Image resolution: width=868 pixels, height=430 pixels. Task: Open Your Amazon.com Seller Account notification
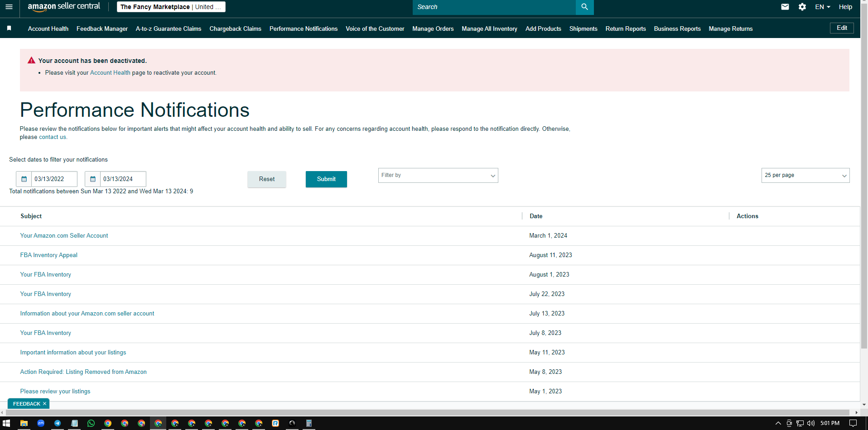(x=64, y=236)
